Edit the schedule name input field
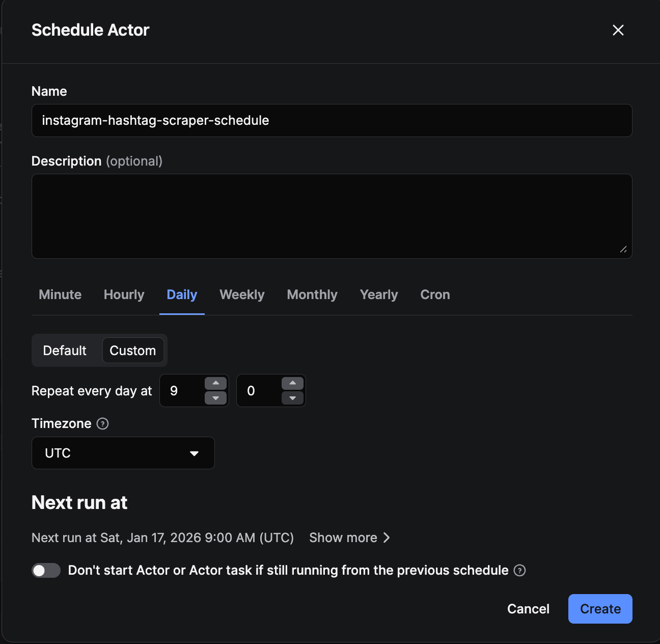This screenshot has width=660, height=644. click(x=332, y=121)
